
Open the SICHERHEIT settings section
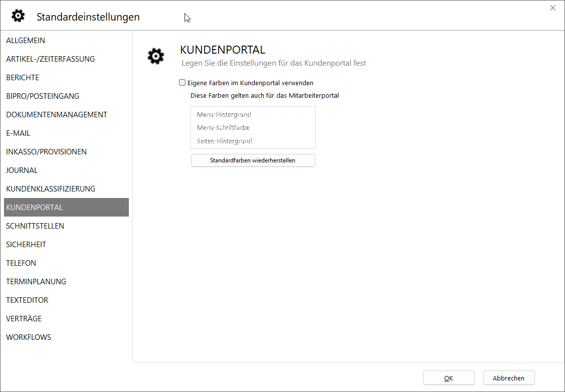[26, 245]
